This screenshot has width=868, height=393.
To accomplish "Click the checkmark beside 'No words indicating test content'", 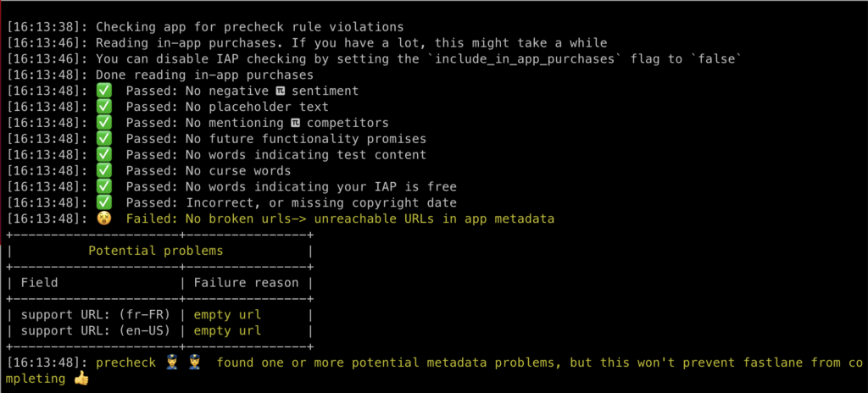I will pos(104,155).
